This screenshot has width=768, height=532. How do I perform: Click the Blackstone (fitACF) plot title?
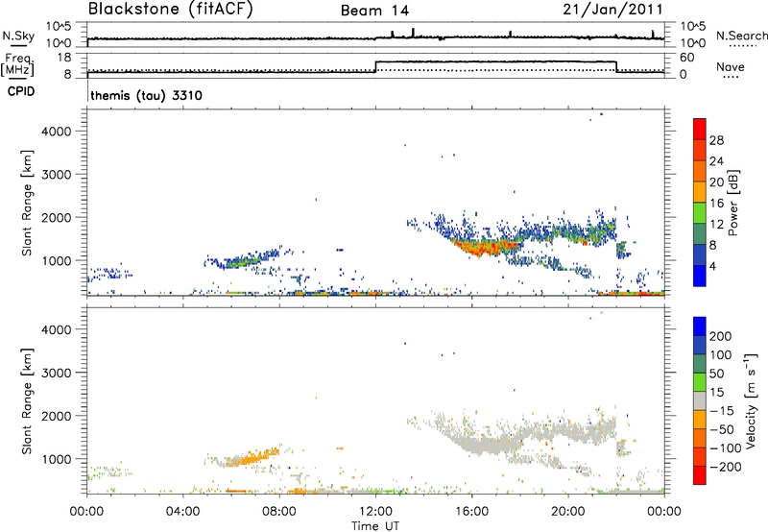170,10
